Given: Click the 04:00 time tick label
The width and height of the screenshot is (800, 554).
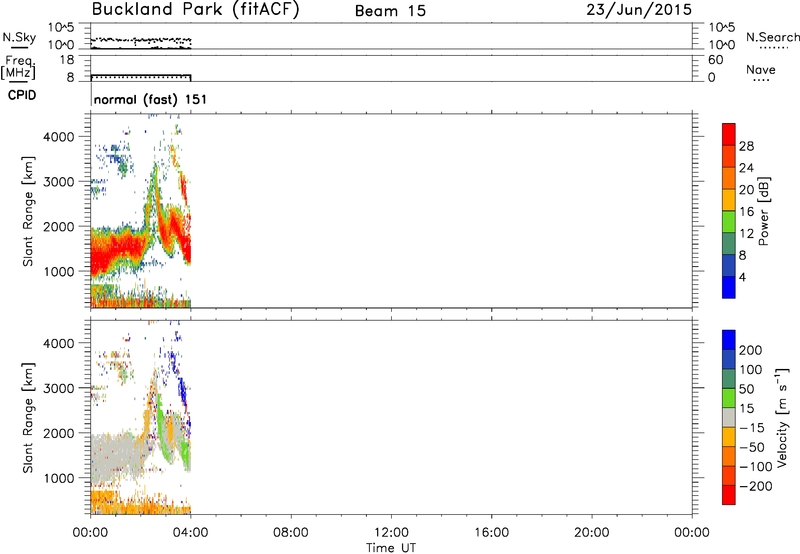Looking at the screenshot, I should [x=190, y=533].
